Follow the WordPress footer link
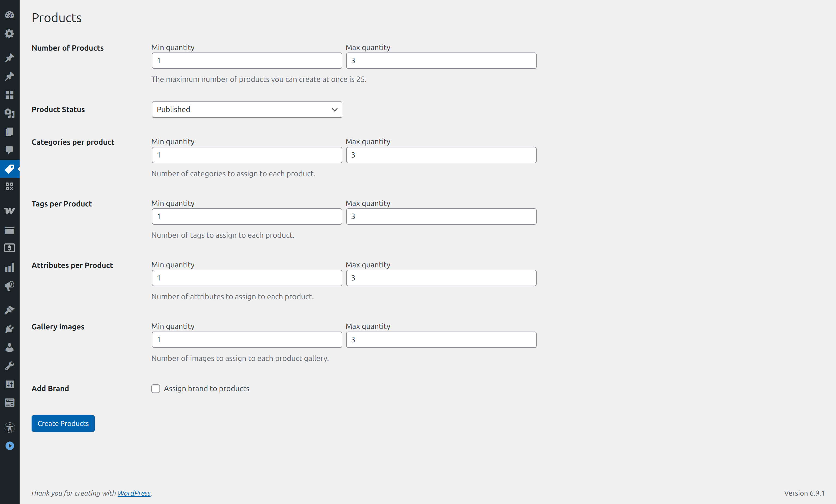The height and width of the screenshot is (504, 836). [x=134, y=493]
